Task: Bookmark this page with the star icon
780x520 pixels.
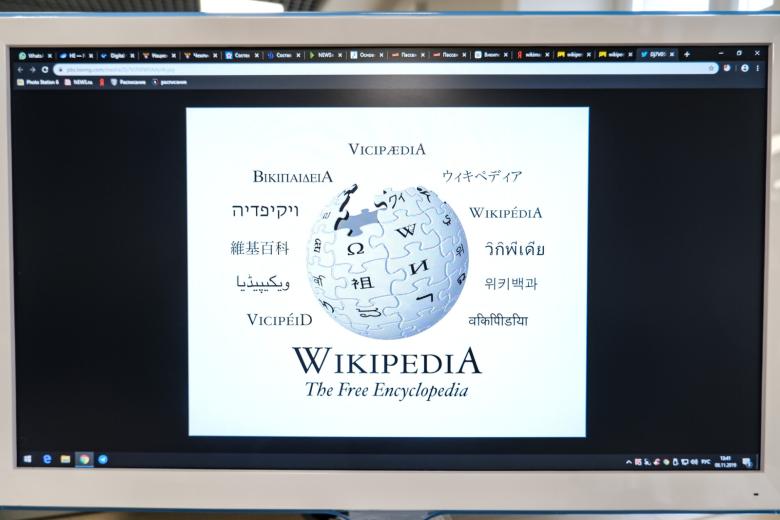Action: click(711, 68)
